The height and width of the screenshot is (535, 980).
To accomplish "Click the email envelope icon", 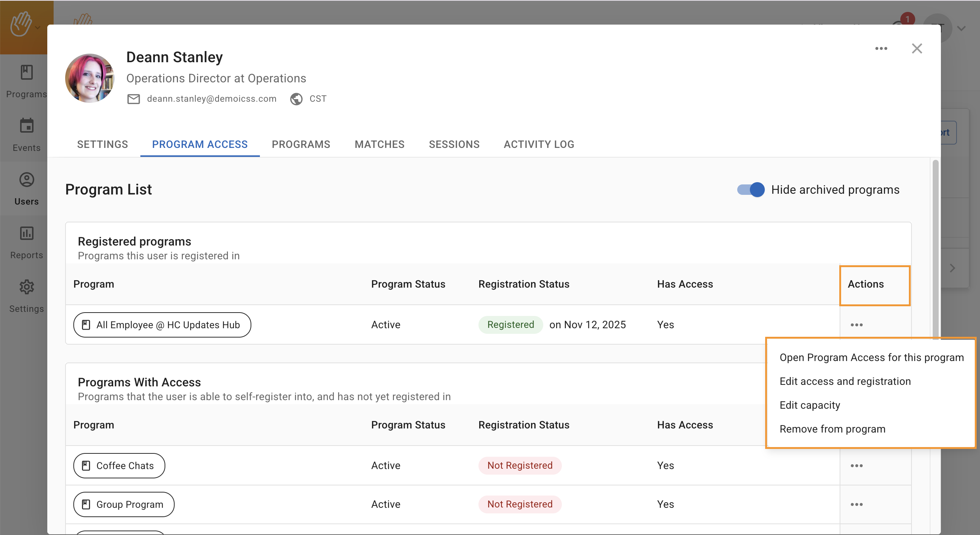I will [x=134, y=99].
